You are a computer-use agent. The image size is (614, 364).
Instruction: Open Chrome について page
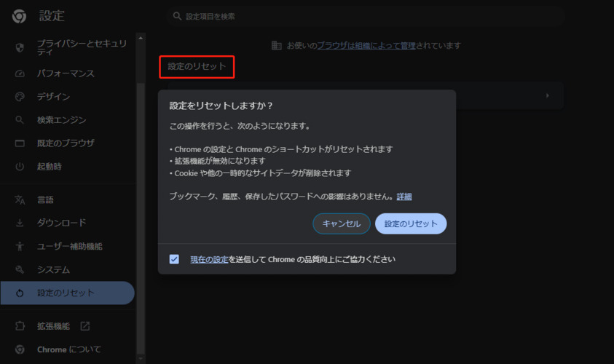[x=68, y=349]
